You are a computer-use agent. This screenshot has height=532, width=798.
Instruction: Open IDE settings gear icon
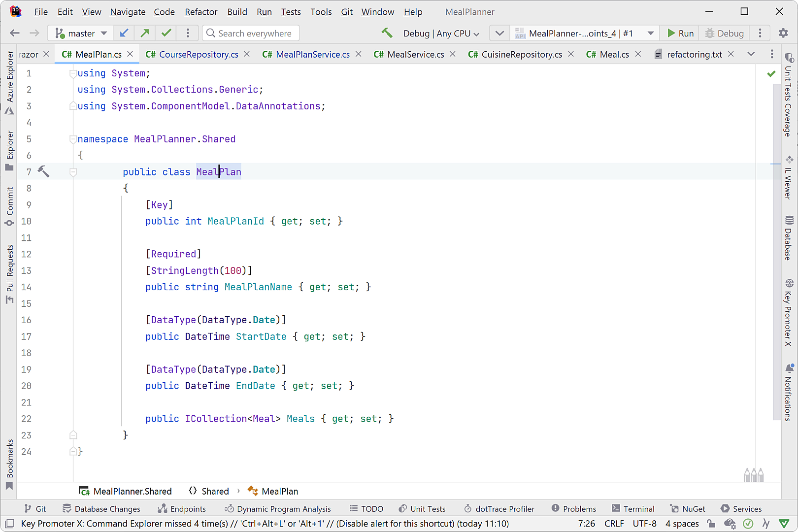pyautogui.click(x=783, y=33)
